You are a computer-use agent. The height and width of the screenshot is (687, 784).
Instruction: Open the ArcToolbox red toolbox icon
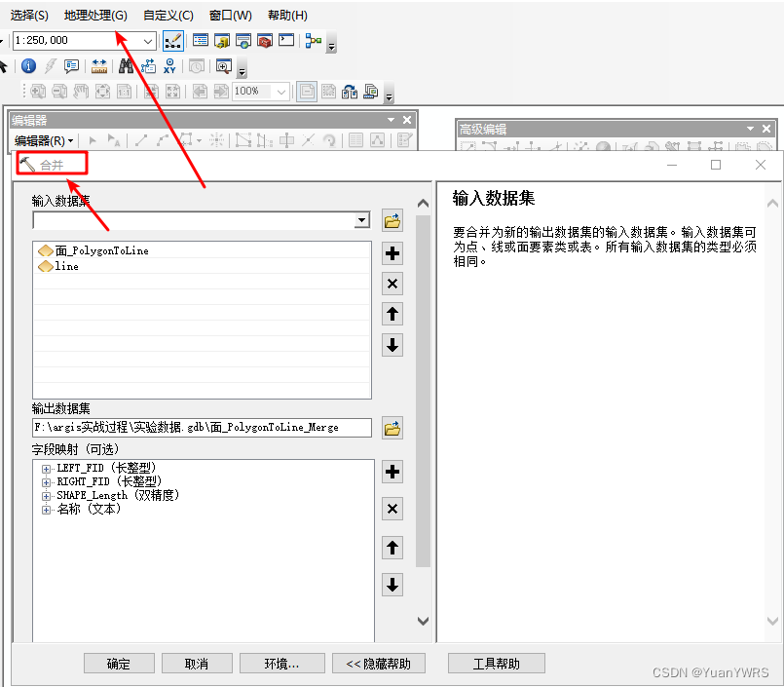[x=265, y=41]
